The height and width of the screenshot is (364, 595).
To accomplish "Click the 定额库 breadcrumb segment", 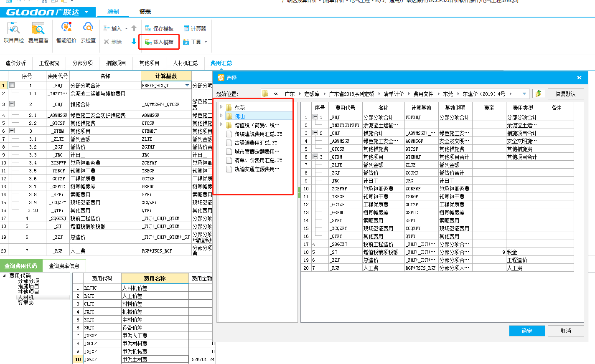I will click(312, 94).
